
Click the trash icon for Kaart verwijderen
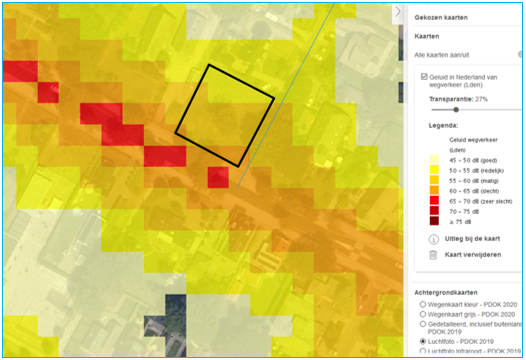pyautogui.click(x=433, y=255)
